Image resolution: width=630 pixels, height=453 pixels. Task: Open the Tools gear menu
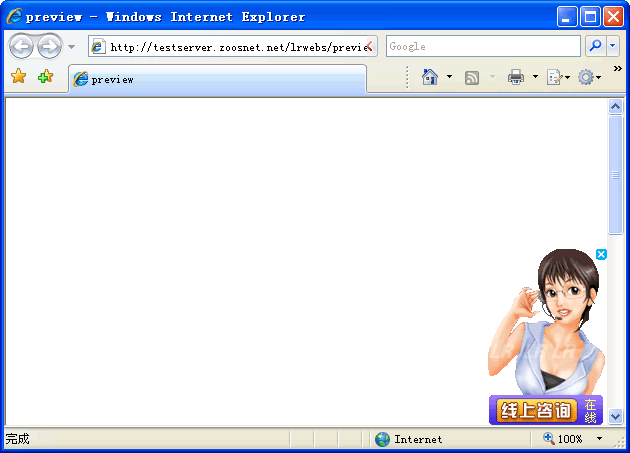586,77
